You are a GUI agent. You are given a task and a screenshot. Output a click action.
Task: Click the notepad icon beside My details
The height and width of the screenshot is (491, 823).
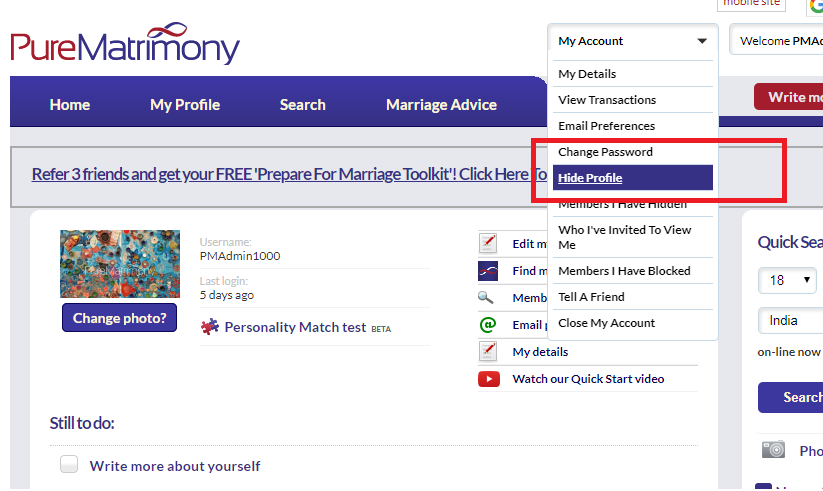point(488,351)
